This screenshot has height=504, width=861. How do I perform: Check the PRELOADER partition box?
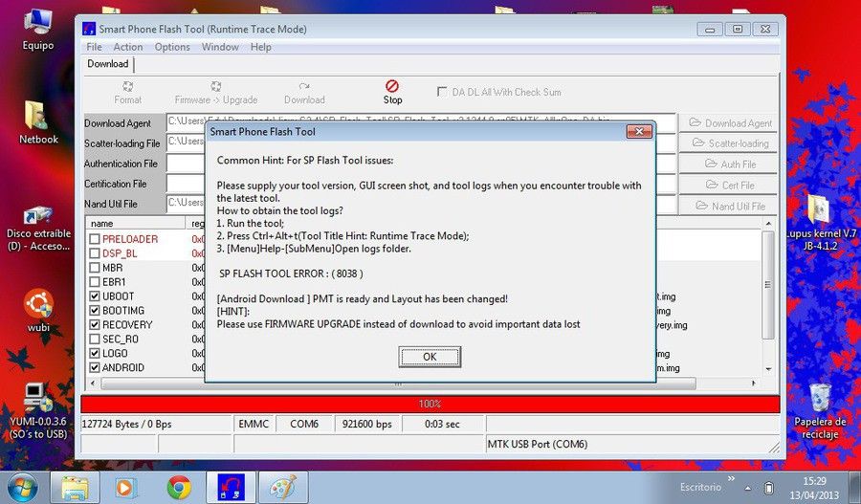[x=95, y=239]
